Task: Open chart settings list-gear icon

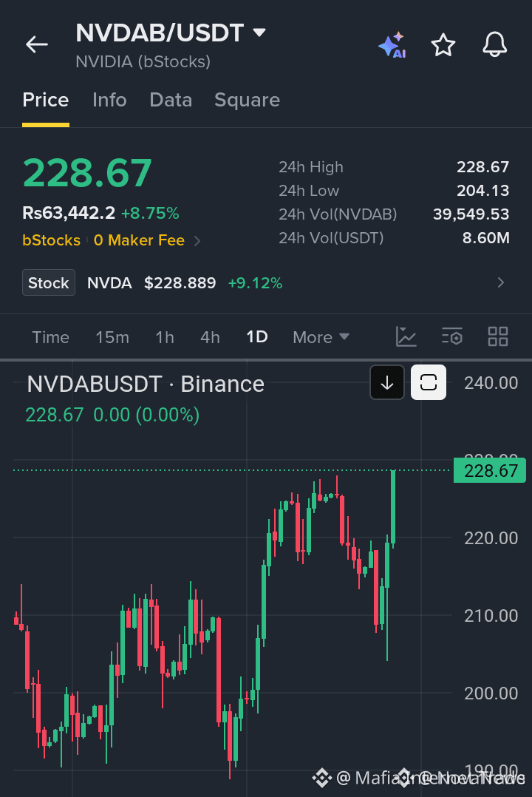Action: pos(451,336)
